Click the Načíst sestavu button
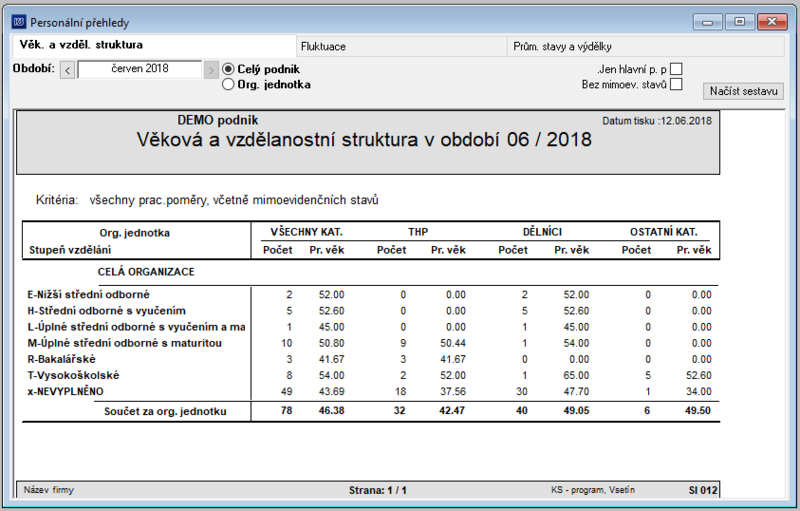This screenshot has height=511, width=800. 743,91
